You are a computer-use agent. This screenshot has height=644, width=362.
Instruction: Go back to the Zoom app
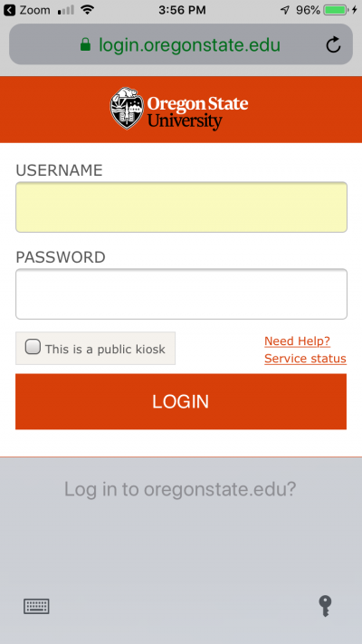[x=26, y=10]
